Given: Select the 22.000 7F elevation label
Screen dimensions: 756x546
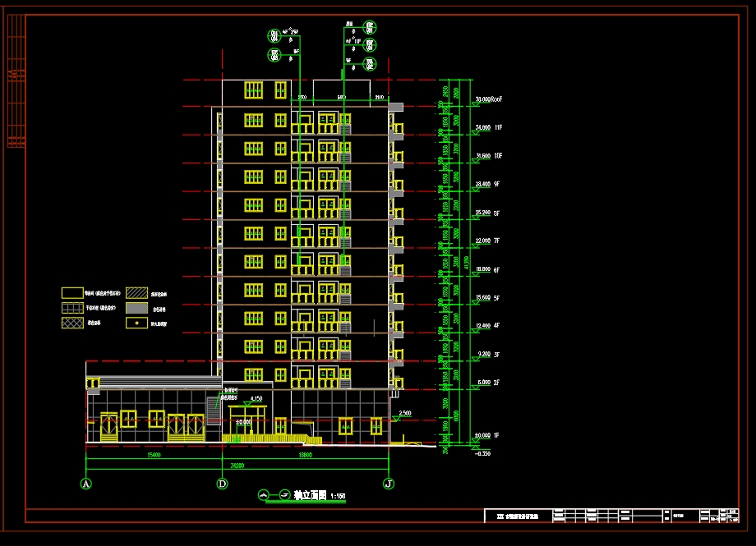Looking at the screenshot, I should (487, 241).
